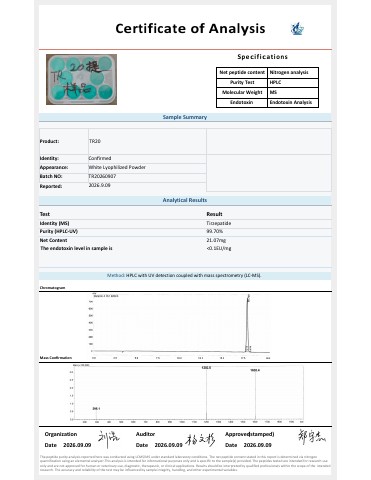Click the "Analytical Results" section header
371x480 pixels.
pyautogui.click(x=185, y=200)
